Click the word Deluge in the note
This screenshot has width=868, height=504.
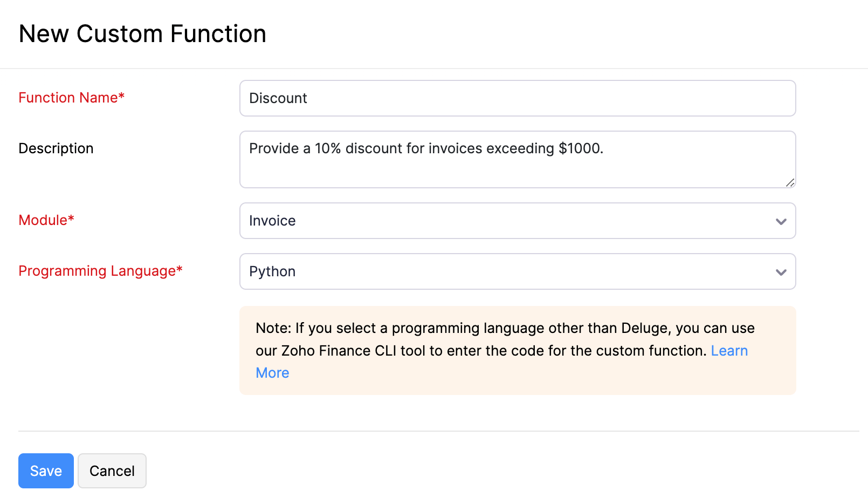click(645, 328)
